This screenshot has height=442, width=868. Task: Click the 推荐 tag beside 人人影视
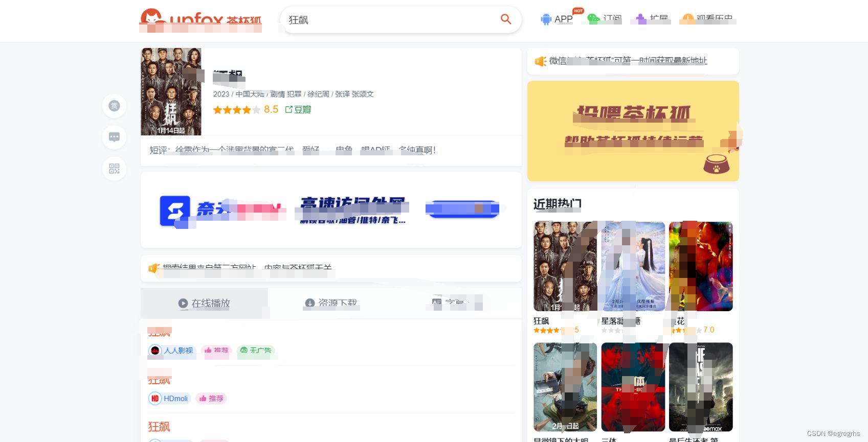tap(216, 351)
